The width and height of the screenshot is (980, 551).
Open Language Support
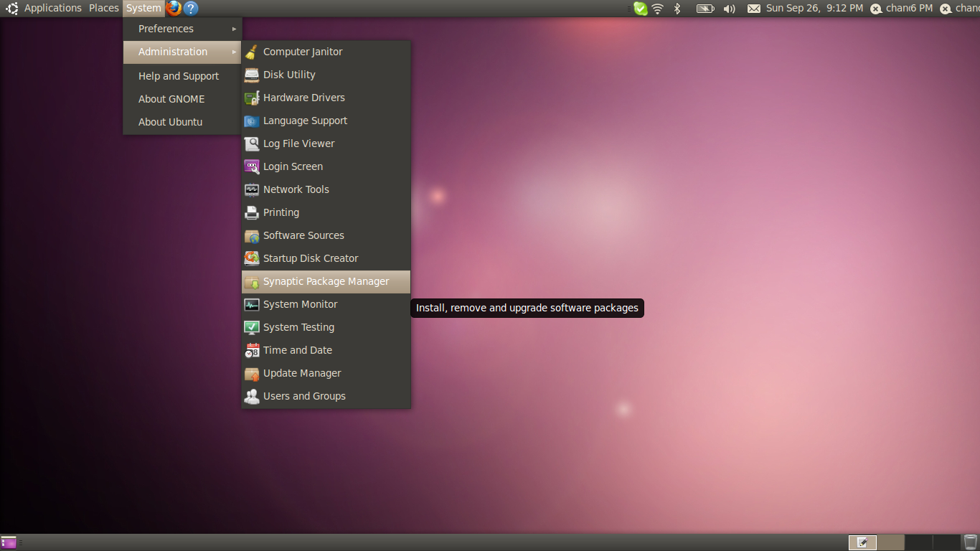click(x=326, y=121)
